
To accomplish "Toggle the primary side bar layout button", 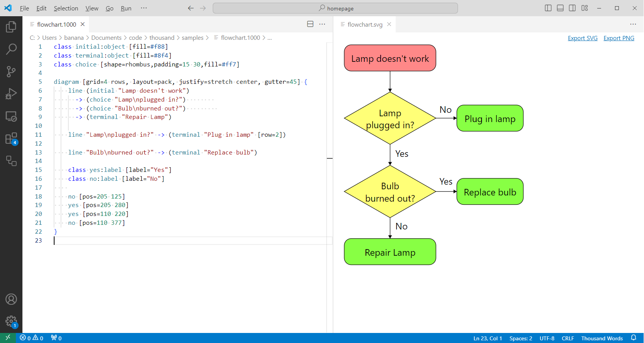I will click(x=548, y=8).
